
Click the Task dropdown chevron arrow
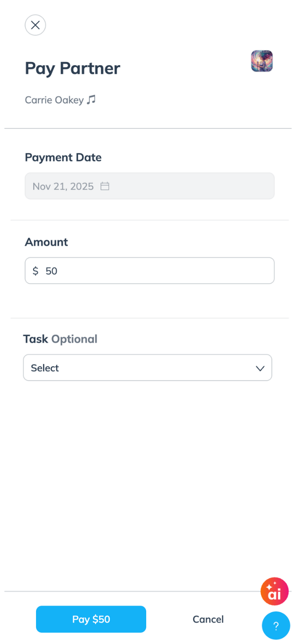click(260, 368)
